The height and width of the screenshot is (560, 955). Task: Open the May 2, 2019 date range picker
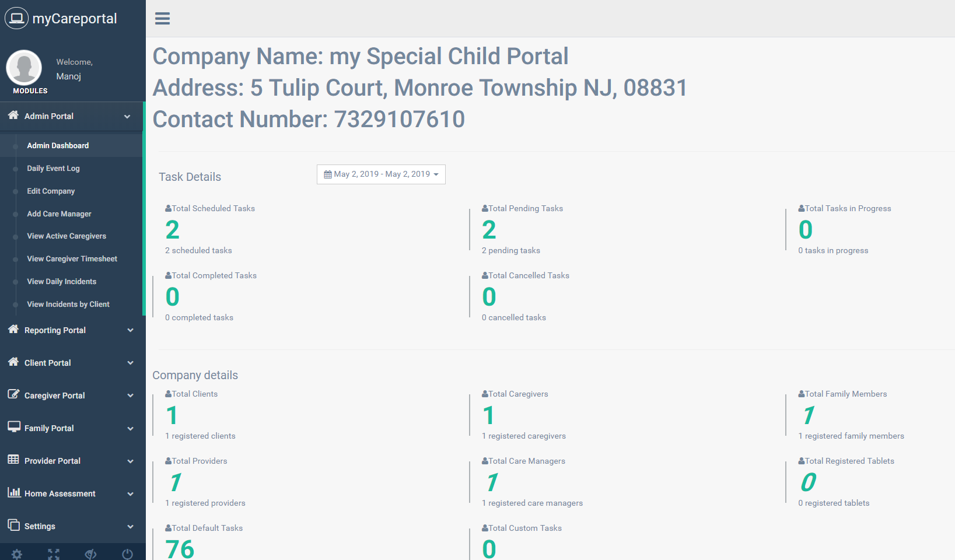[x=381, y=174]
